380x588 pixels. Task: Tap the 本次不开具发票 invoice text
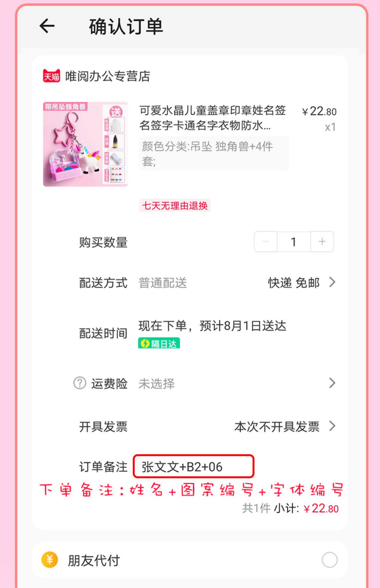[x=277, y=426]
